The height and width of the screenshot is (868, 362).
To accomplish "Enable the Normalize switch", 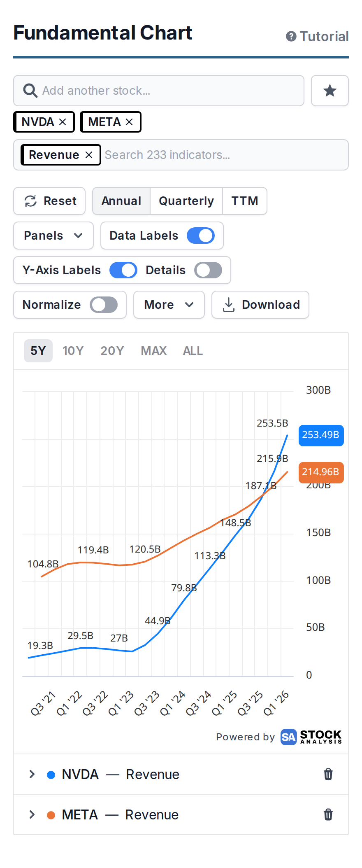I will click(104, 305).
